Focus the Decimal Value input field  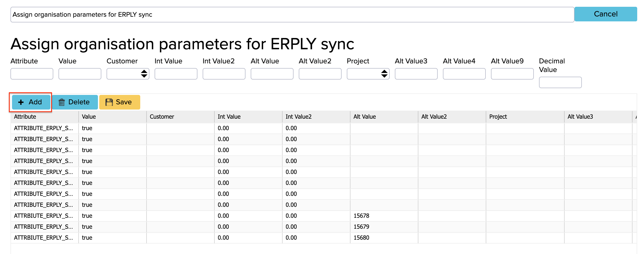click(560, 82)
